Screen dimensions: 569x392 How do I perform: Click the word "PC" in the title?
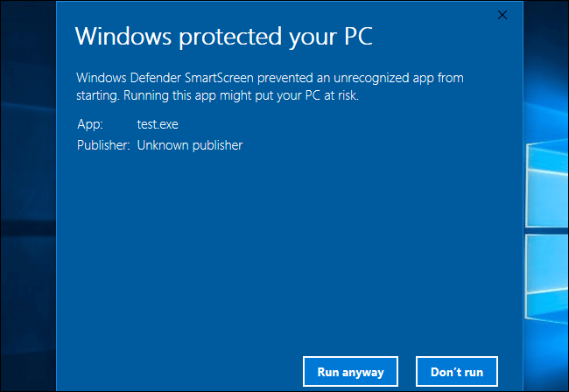pyautogui.click(x=358, y=36)
